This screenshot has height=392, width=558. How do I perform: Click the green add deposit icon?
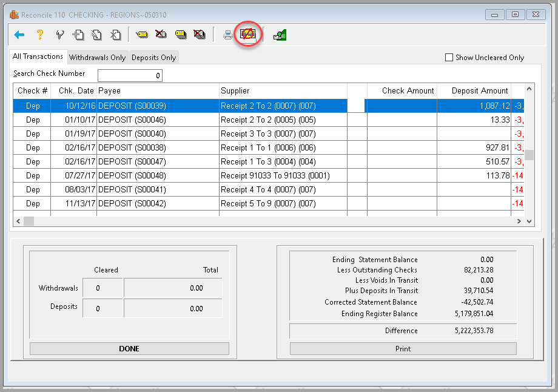point(280,35)
